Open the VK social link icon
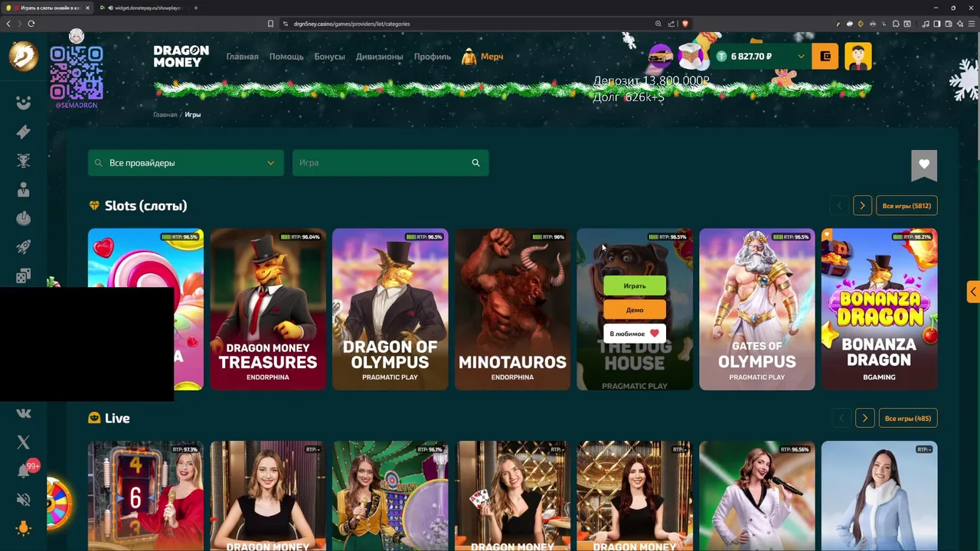This screenshot has height=551, width=980. (x=24, y=413)
